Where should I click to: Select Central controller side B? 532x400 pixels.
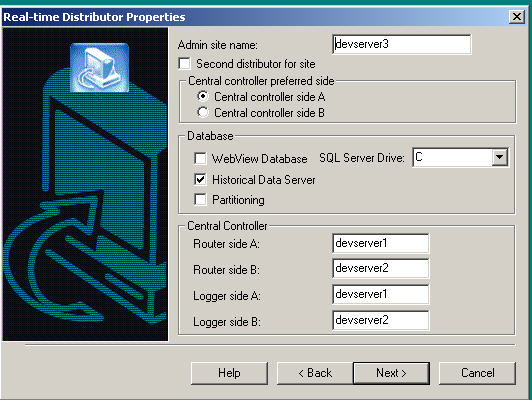tap(203, 112)
